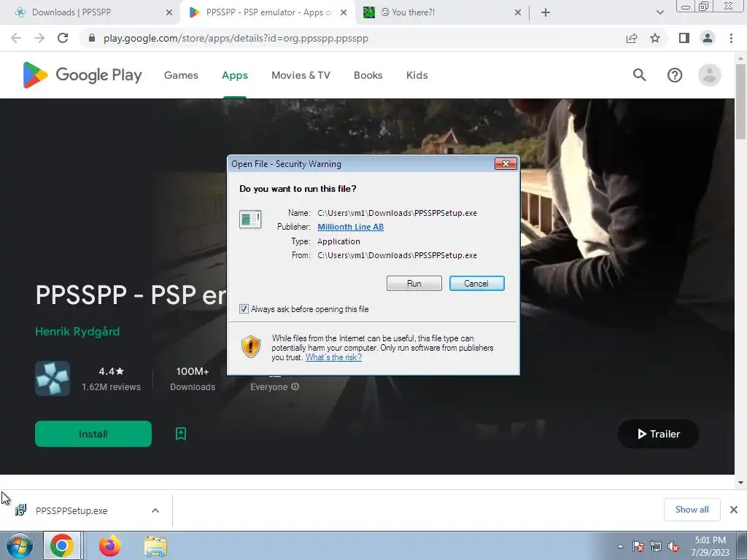
Task: Click the PPSSPP app icon thumbnail
Action: pos(53,378)
